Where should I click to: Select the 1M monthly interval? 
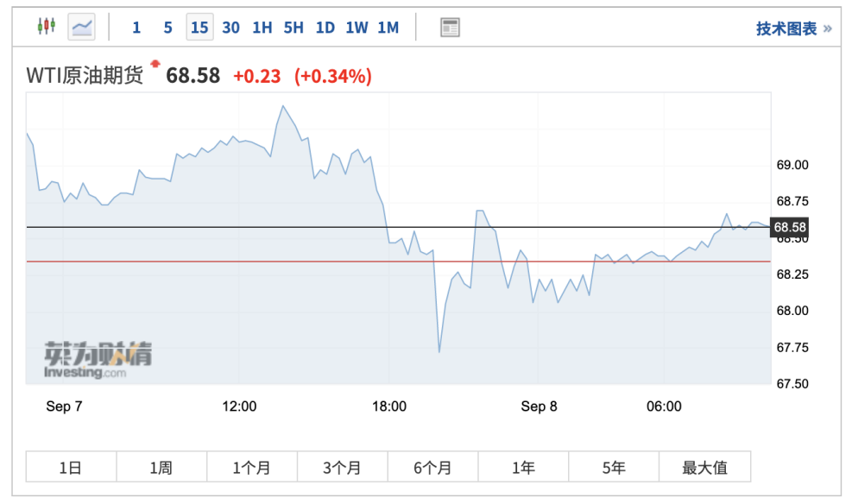pos(388,28)
